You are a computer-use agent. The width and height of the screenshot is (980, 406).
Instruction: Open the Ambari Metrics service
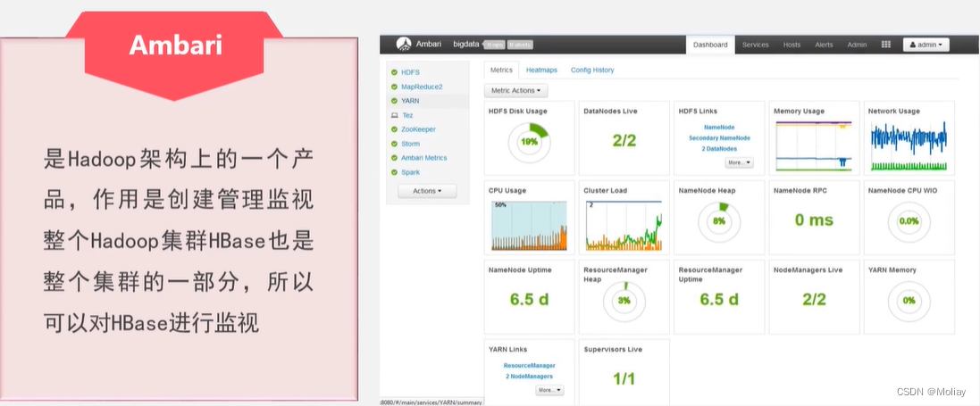pos(423,158)
